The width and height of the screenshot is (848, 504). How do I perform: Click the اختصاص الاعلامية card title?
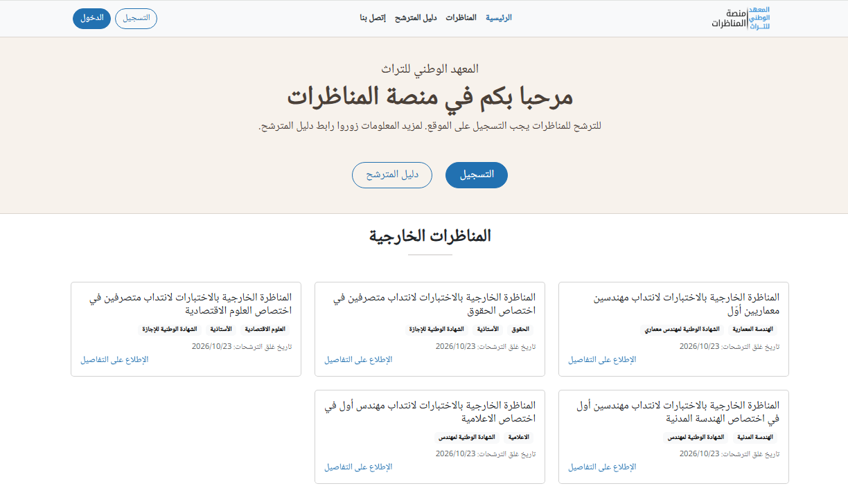pos(430,412)
